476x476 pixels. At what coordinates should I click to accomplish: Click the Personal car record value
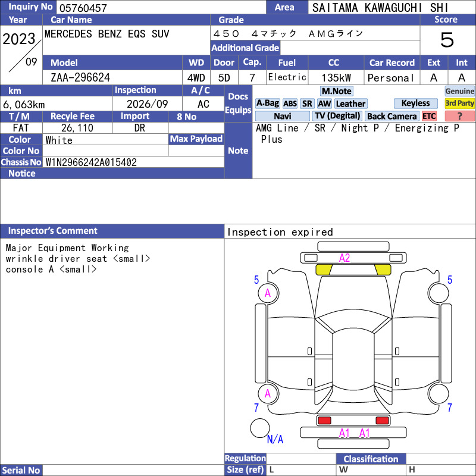(x=390, y=78)
